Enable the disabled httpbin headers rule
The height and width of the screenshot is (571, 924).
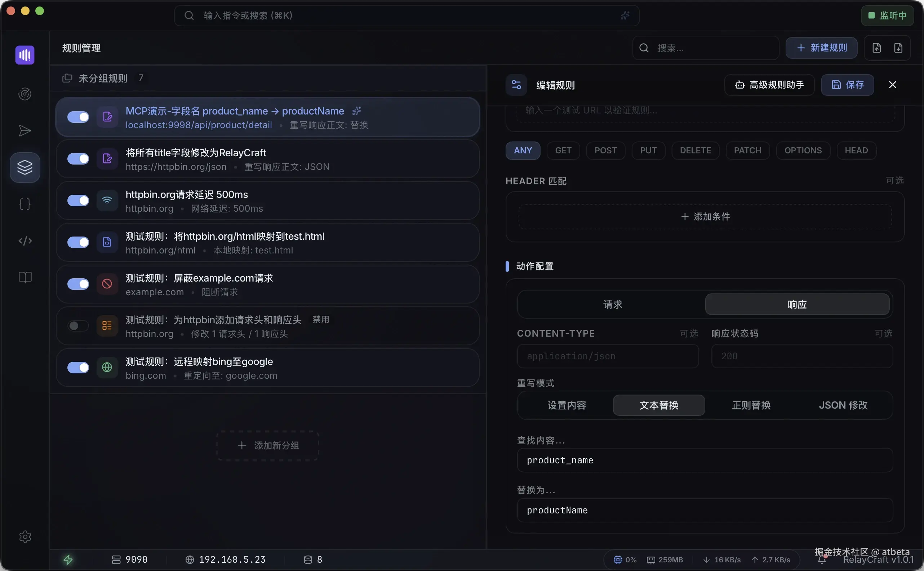click(x=77, y=325)
